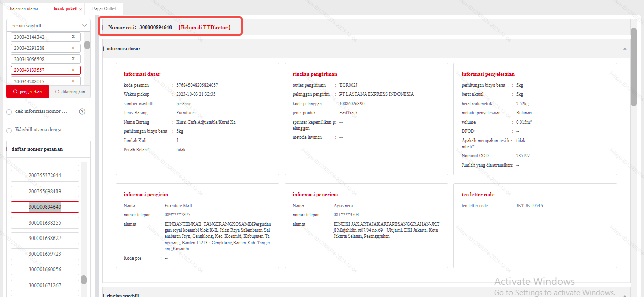This screenshot has width=644, height=297.
Task: Click the waybill input list scrollbar
Action: (x=87, y=45)
